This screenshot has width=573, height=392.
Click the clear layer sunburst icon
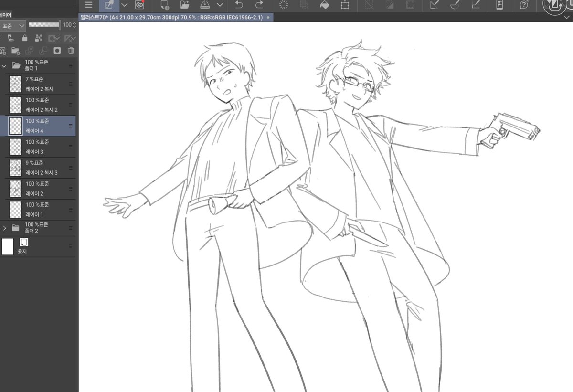(x=284, y=5)
